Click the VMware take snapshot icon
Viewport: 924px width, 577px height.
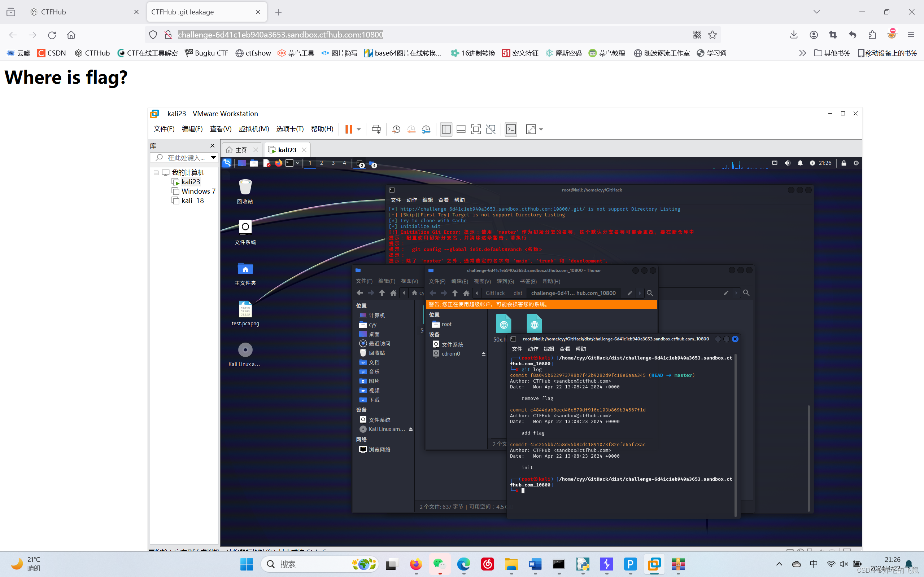coord(396,129)
